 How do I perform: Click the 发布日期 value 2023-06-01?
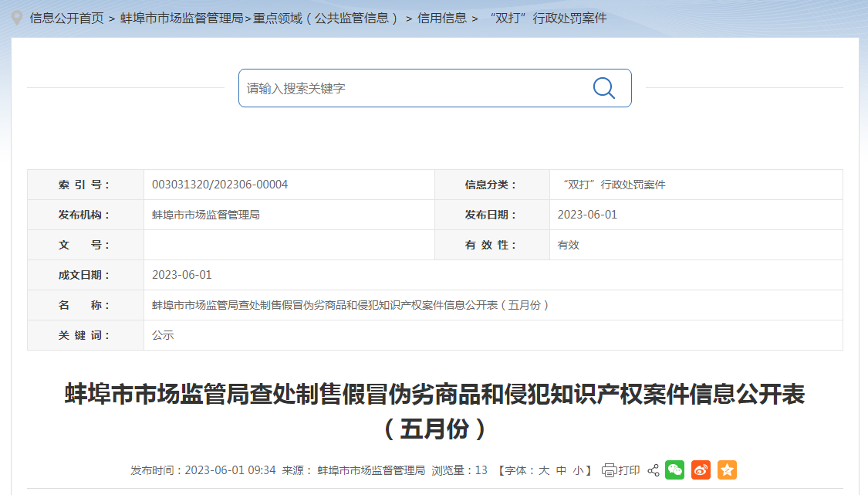click(587, 215)
